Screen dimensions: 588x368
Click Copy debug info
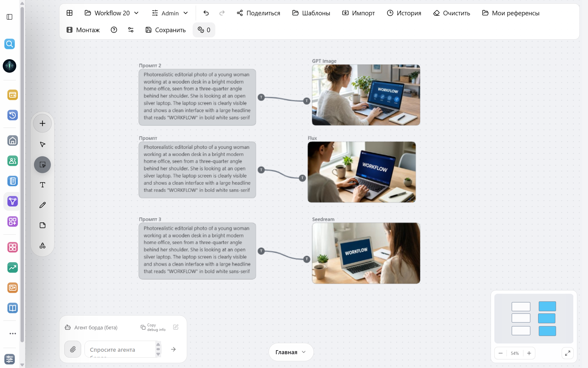153,327
